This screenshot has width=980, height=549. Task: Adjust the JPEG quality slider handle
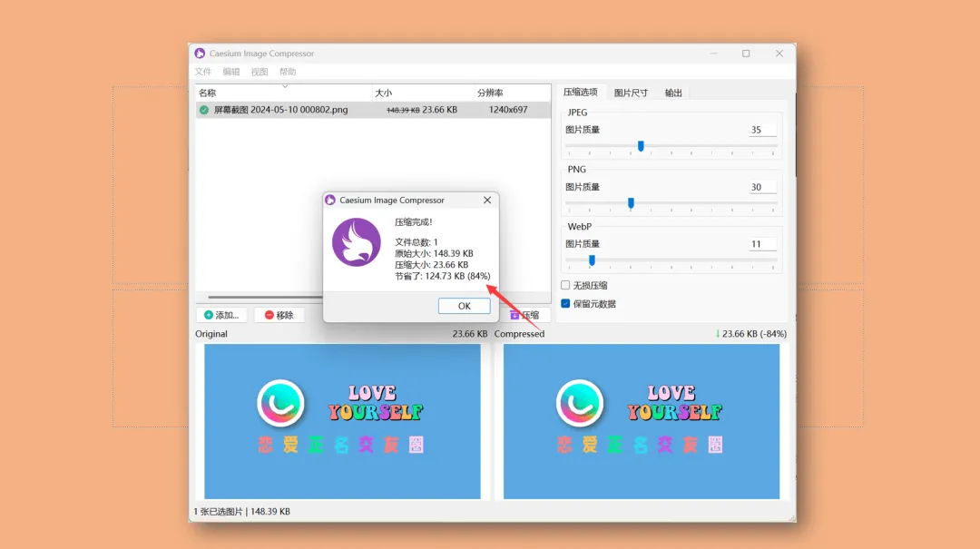point(641,146)
